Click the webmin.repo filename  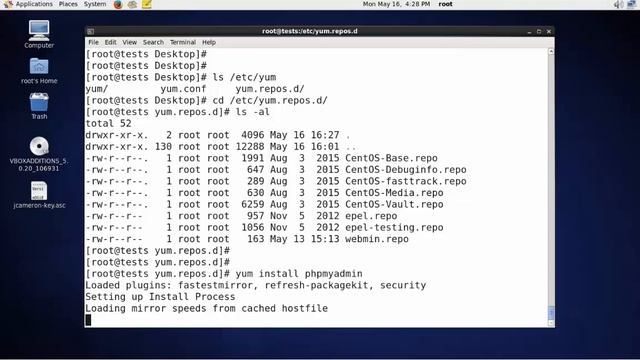click(377, 239)
